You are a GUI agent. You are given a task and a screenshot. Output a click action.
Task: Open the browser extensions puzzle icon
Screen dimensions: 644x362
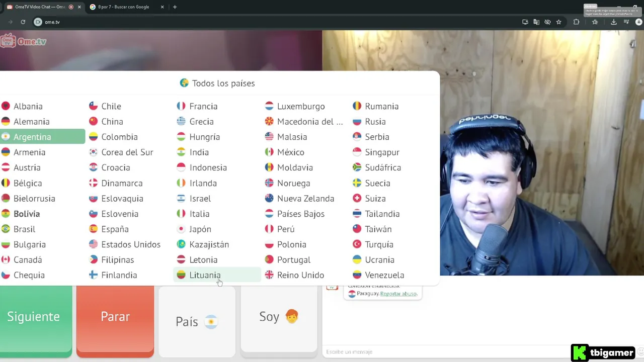(577, 22)
